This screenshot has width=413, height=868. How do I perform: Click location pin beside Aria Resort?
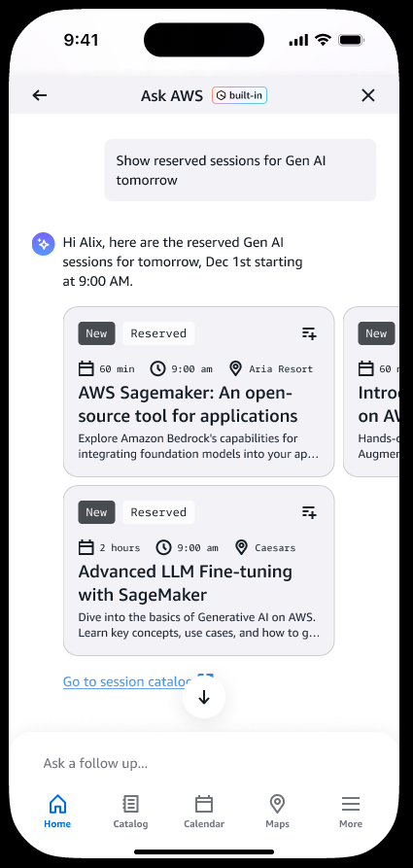coord(236,368)
